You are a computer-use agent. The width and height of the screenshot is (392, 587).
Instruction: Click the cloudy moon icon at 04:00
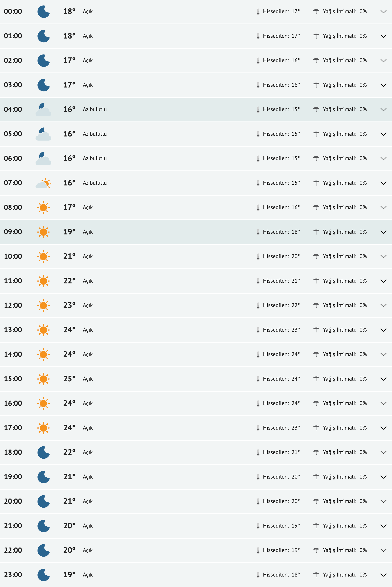pyautogui.click(x=43, y=110)
